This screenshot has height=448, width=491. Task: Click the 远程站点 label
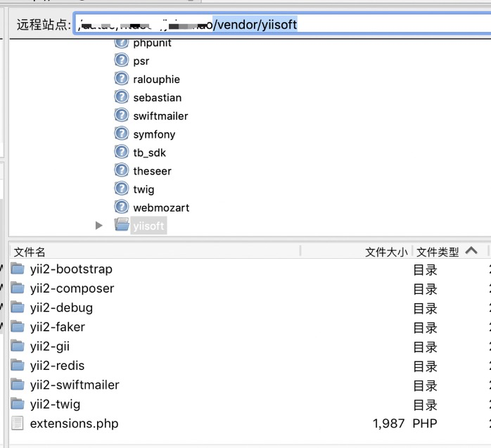tap(44, 25)
